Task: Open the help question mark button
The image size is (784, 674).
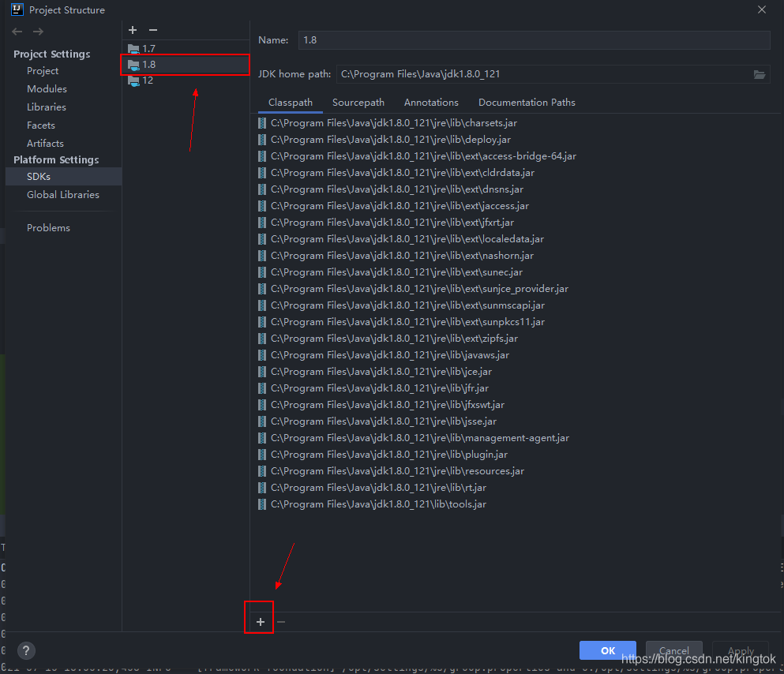Action: point(27,650)
